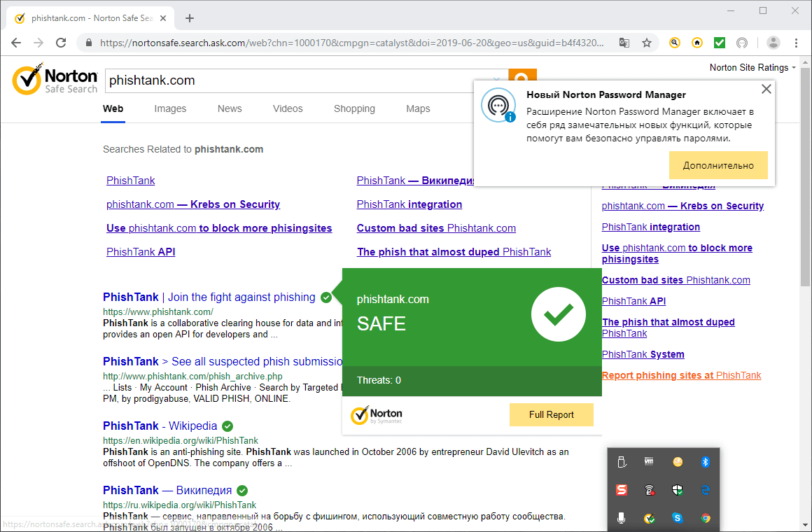Expand the Norton Site Ratings dropdown
This screenshot has width=812, height=532.
752,67
